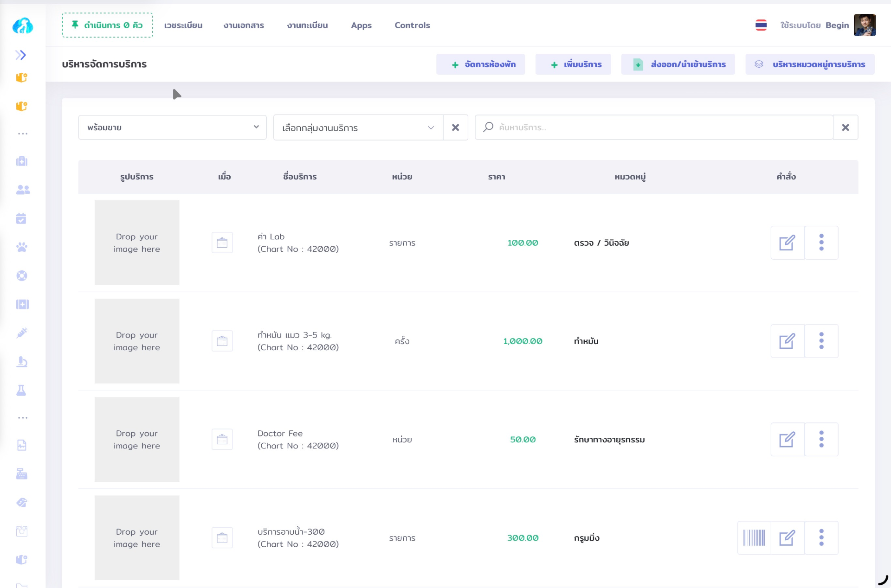Image resolution: width=891 pixels, height=588 pixels.
Task: Open the Controls menu
Action: pos(412,25)
